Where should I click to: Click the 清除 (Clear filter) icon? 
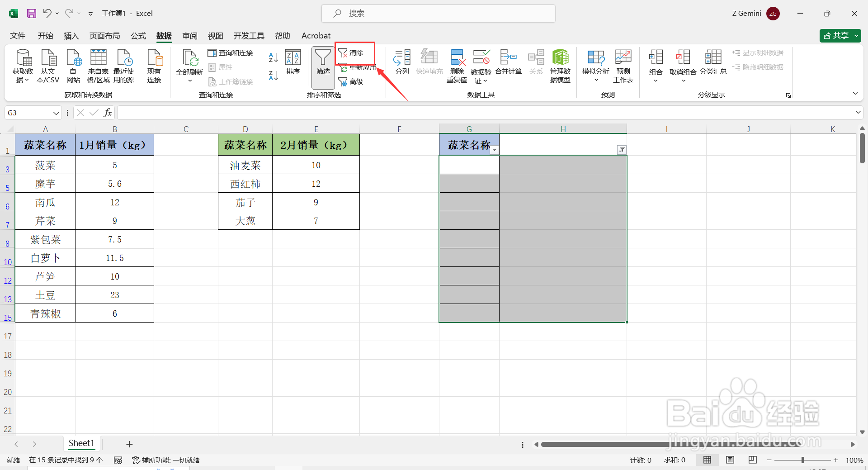coord(354,53)
